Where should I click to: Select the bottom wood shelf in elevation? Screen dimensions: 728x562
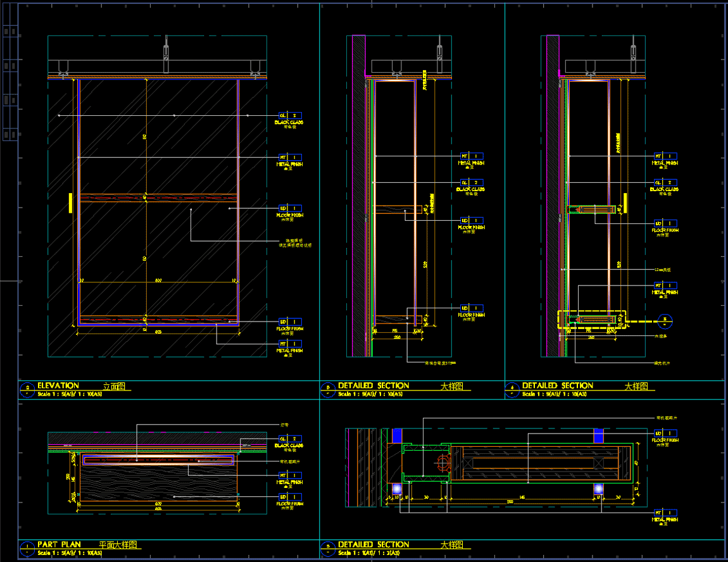coord(158,319)
